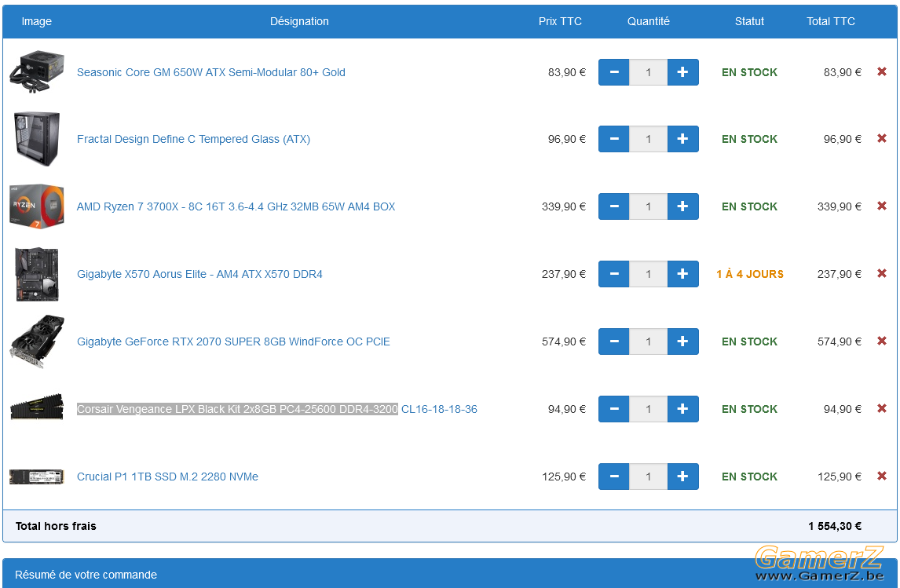900x588 pixels.
Task: Click the '1 À 4 JOURS' status text
Action: point(750,274)
